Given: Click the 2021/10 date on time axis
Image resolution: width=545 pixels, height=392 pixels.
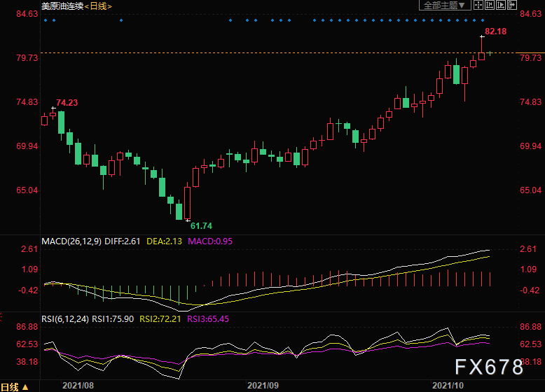Looking at the screenshot, I should pyautogui.click(x=448, y=386).
